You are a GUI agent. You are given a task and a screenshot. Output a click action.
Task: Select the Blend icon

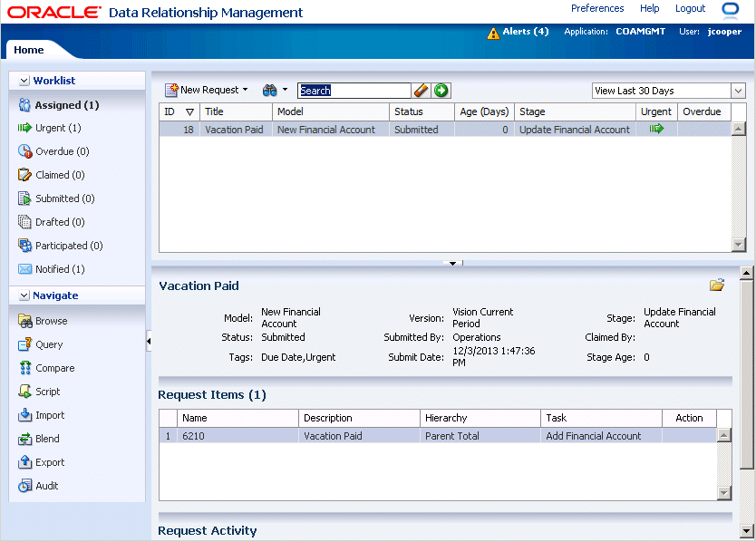pyautogui.click(x=24, y=439)
